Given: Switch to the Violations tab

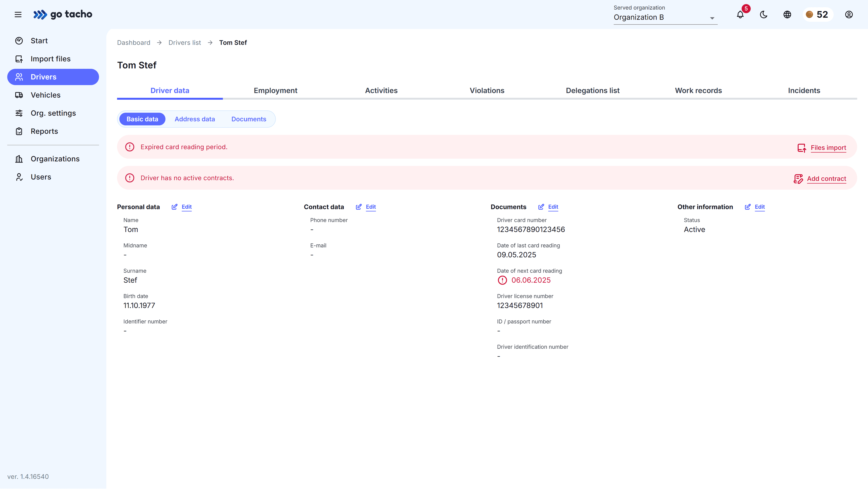Looking at the screenshot, I should point(487,90).
